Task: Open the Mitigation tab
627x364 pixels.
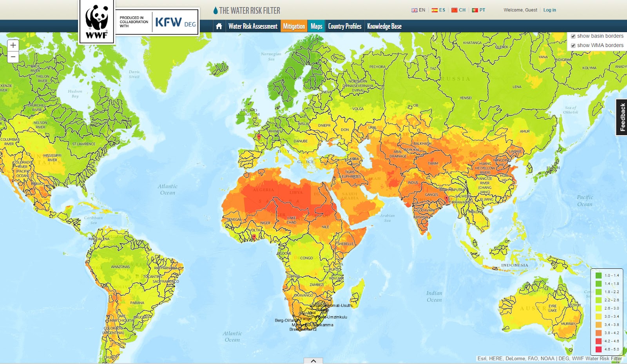Action: pos(294,26)
